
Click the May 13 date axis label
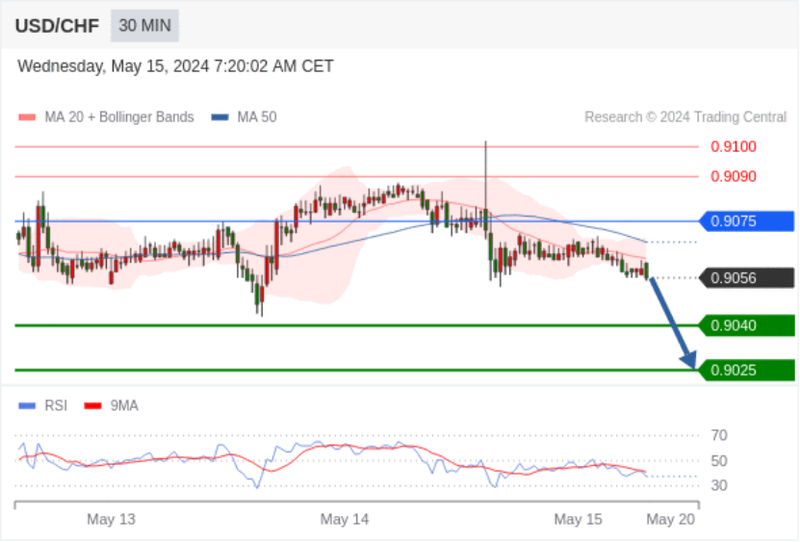111,520
